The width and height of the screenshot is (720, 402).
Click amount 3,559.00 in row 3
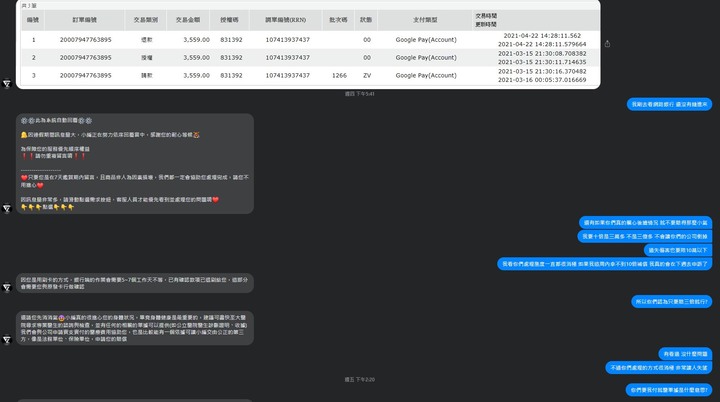[197, 75]
